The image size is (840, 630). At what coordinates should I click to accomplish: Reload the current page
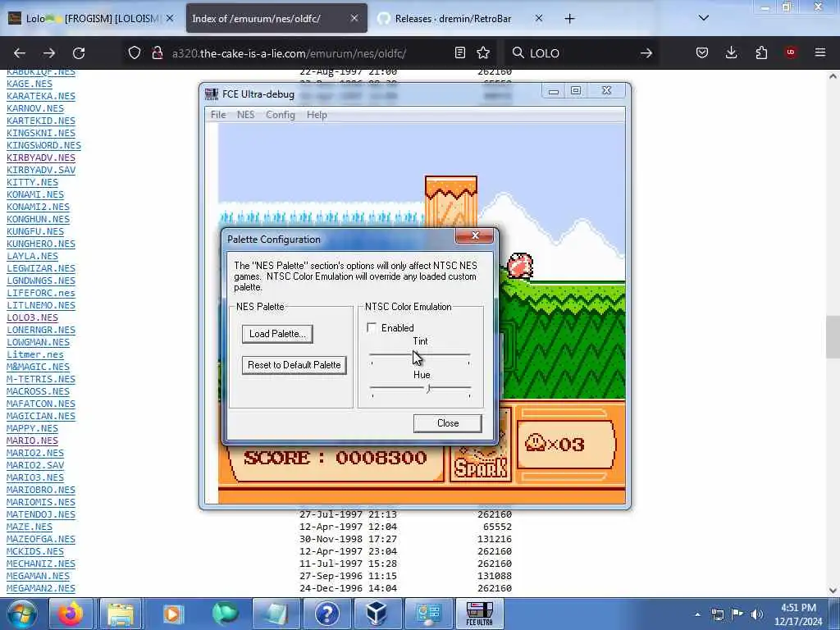79,52
